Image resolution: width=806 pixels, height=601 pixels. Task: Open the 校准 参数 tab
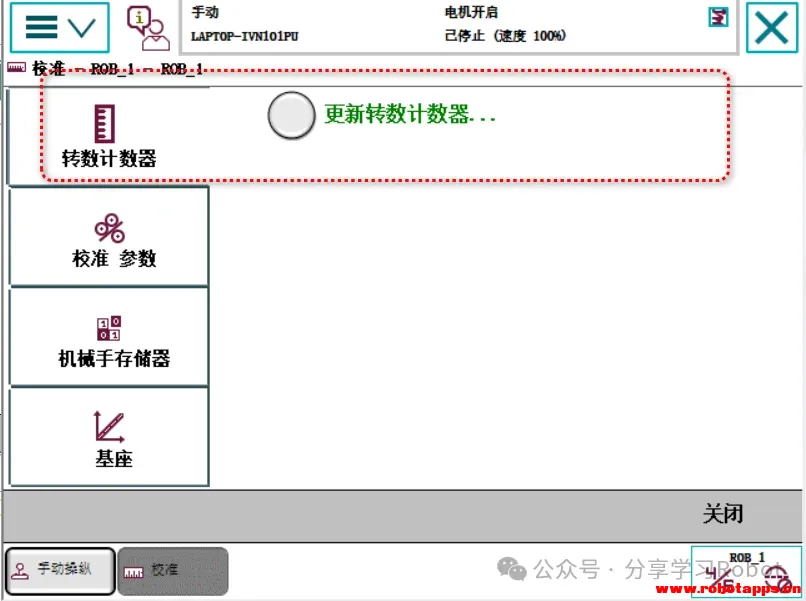tap(109, 236)
